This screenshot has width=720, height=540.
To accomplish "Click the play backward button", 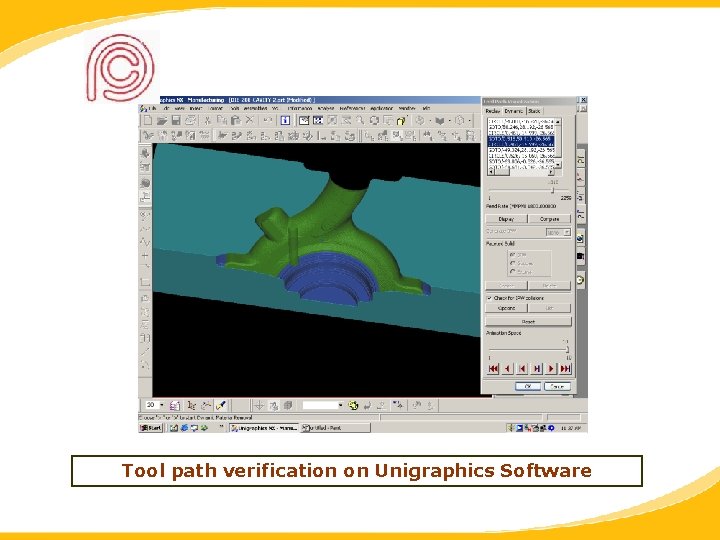I will pos(507,368).
